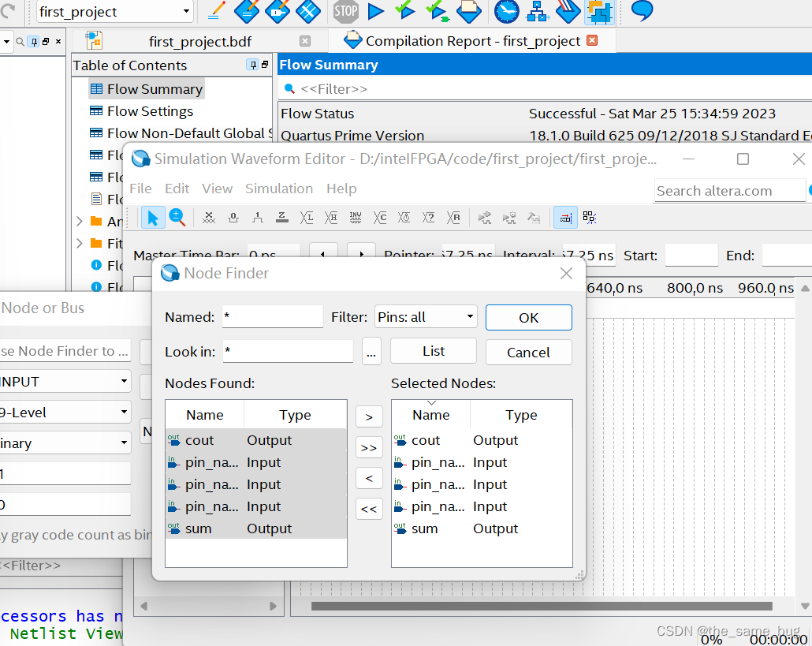This screenshot has height=646, width=812.
Task: Click Cancel in Node Finder
Action: point(529,353)
